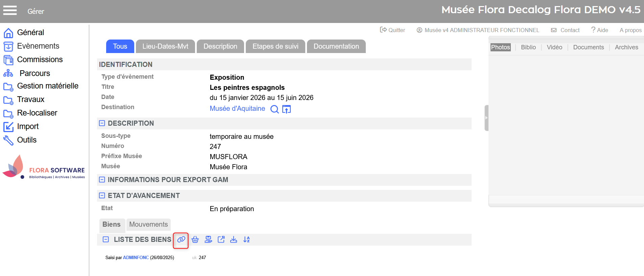Collapse the DESCRIPTION section
This screenshot has width=644, height=276.
point(102,123)
